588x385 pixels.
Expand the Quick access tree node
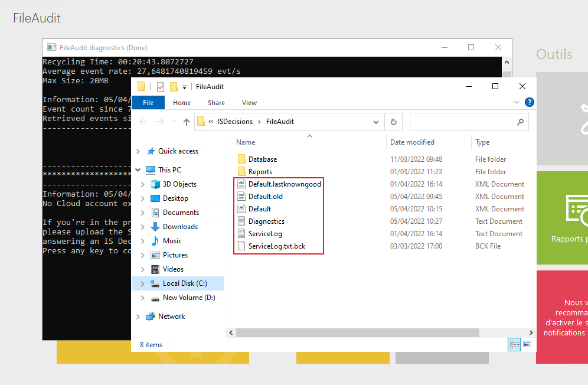(138, 151)
